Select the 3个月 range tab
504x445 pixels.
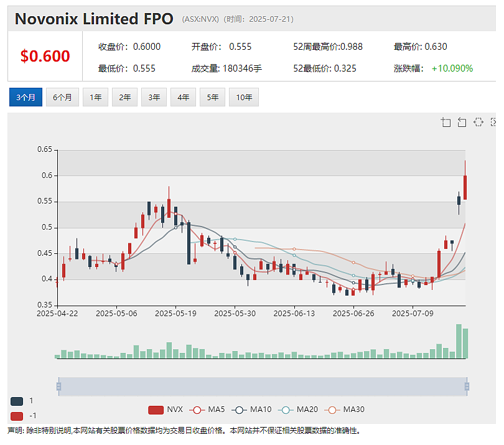tap(26, 97)
